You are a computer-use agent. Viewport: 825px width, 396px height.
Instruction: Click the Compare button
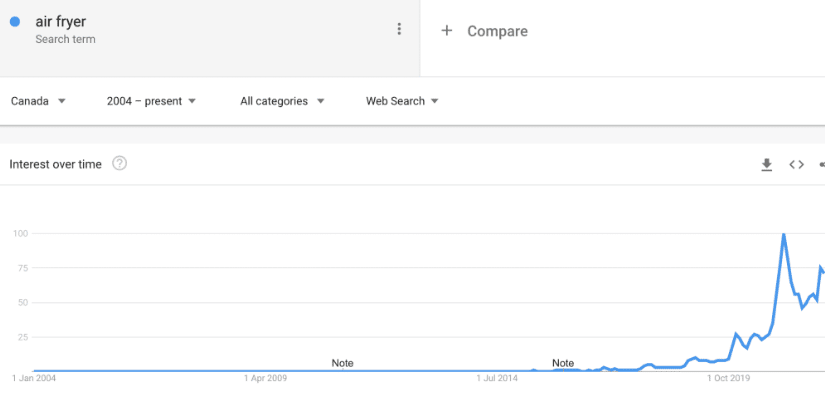pyautogui.click(x=484, y=31)
